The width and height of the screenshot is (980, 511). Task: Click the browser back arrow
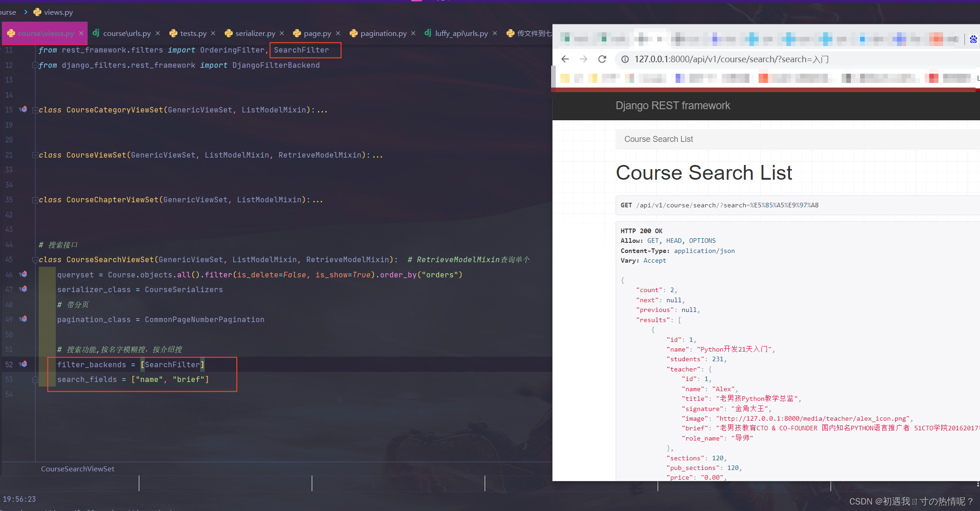click(x=565, y=59)
